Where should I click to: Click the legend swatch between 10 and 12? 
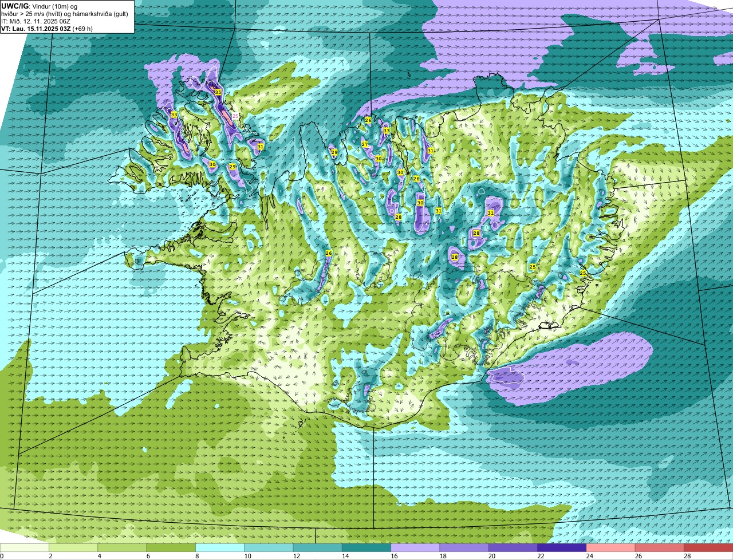coord(269,548)
